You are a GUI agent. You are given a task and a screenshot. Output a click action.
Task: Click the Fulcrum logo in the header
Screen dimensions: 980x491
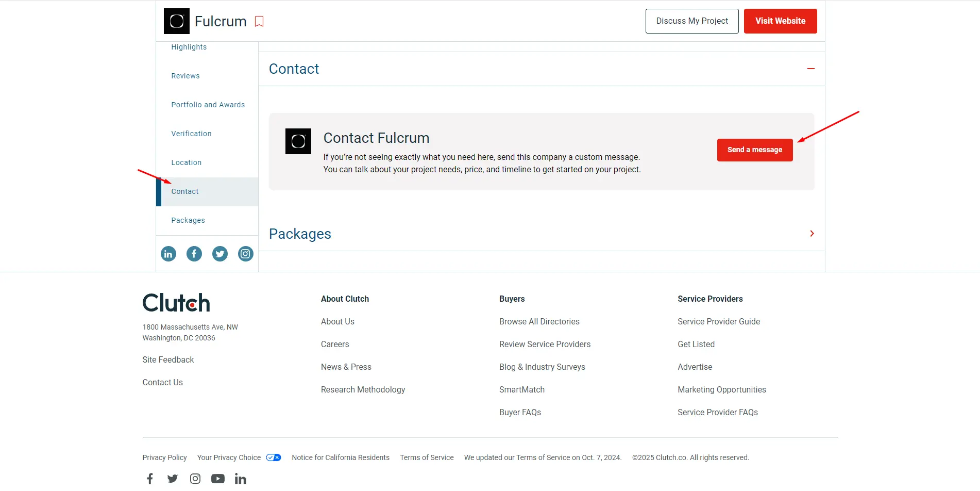click(177, 21)
